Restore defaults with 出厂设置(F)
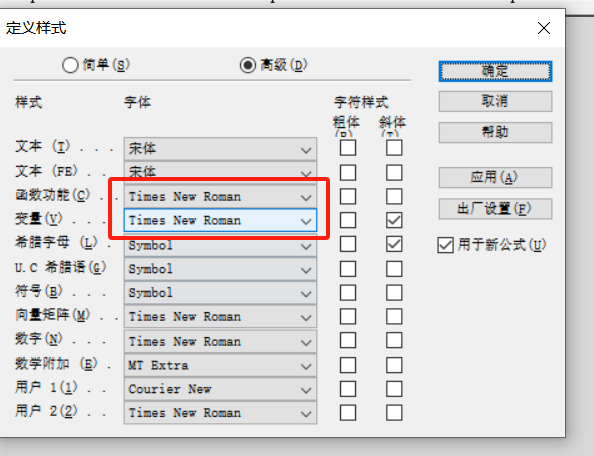Viewport: 594px width, 456px height. tap(495, 209)
